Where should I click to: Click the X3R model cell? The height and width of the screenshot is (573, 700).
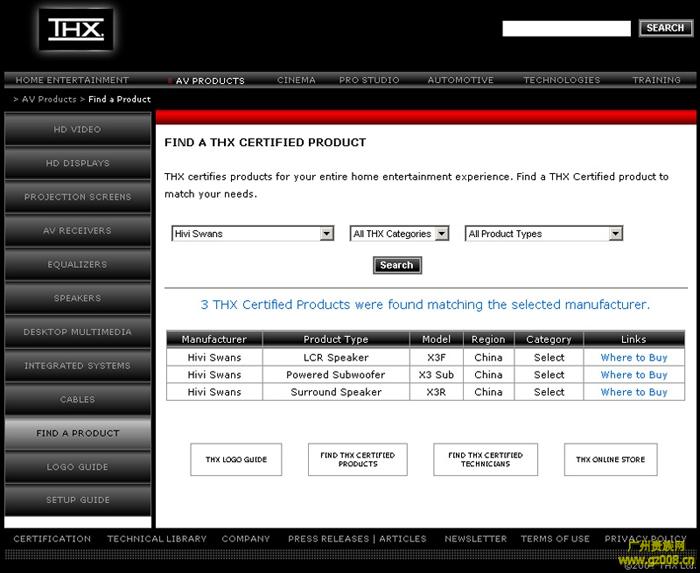436,392
